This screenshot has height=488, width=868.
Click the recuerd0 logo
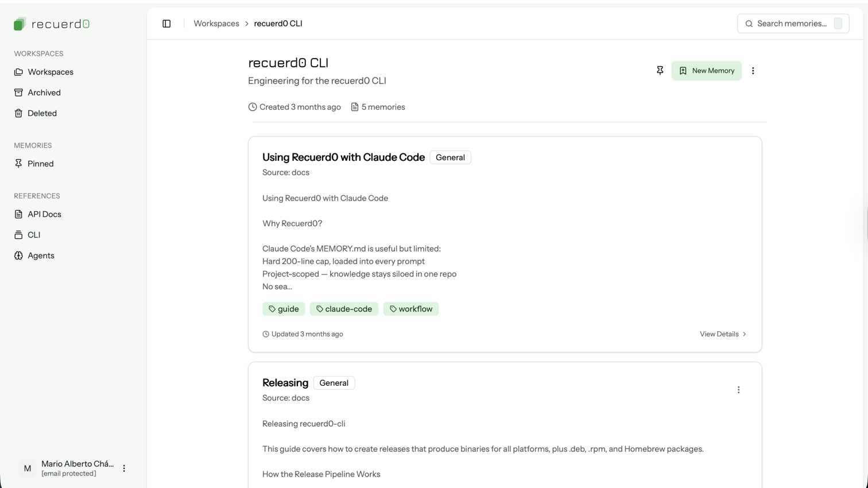(x=52, y=24)
